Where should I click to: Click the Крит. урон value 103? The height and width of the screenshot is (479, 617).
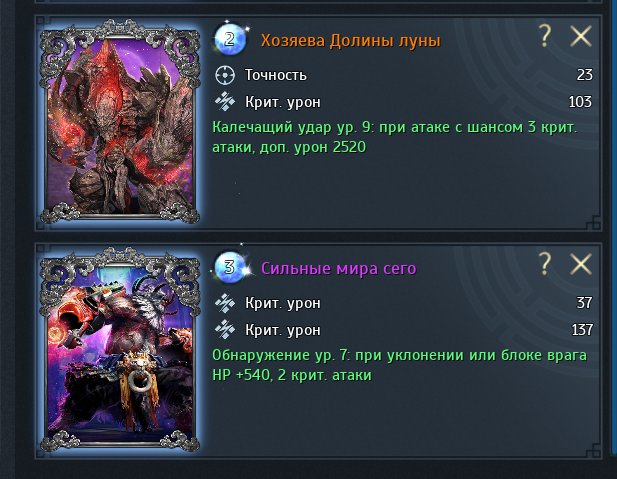point(580,102)
